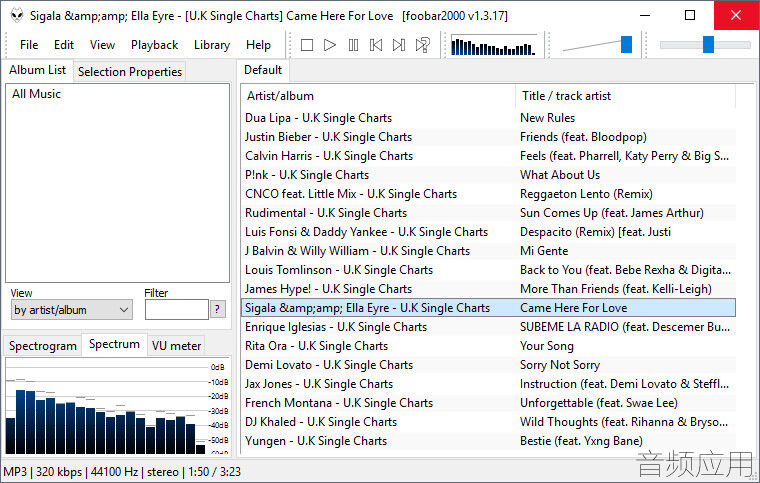The image size is (760, 483).
Task: Close the foobar2000 window
Action: coord(735,16)
